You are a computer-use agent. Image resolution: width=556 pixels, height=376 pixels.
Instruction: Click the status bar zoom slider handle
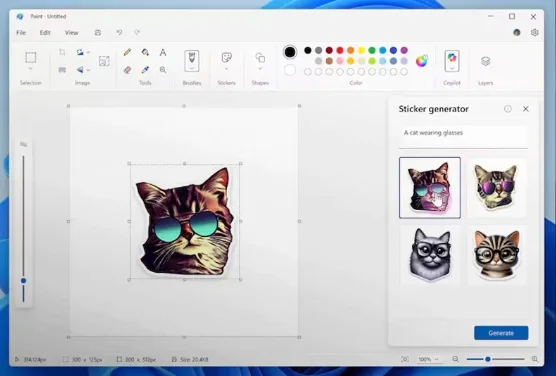click(x=488, y=359)
